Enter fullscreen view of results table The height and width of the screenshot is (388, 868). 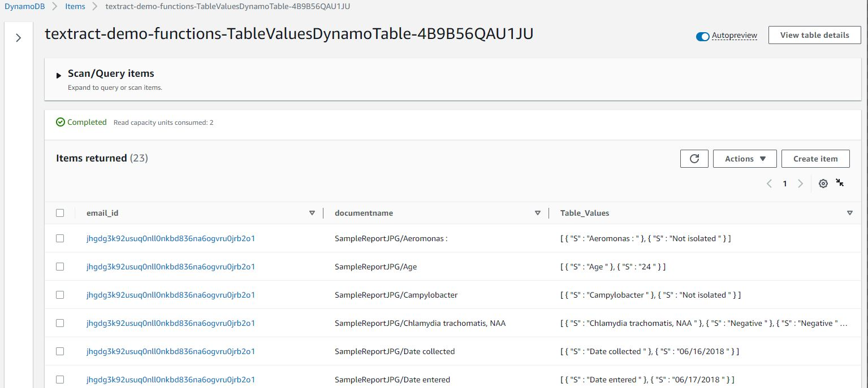[x=840, y=183]
